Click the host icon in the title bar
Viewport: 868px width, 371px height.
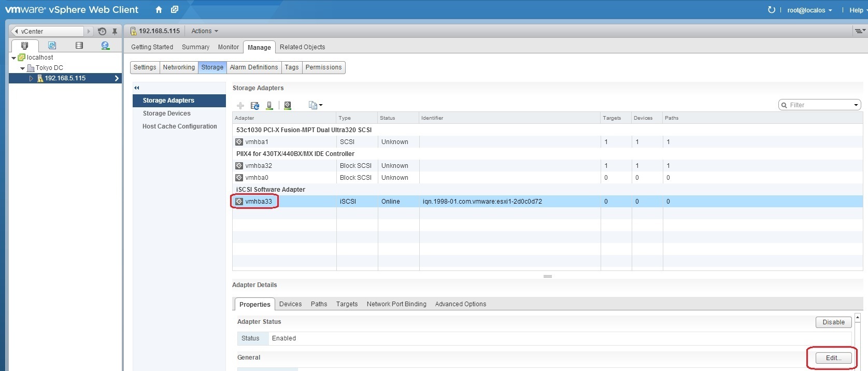[133, 31]
